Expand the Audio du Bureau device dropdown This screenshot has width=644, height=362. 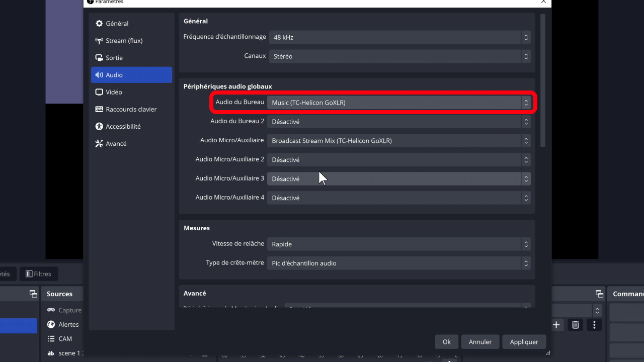399,103
